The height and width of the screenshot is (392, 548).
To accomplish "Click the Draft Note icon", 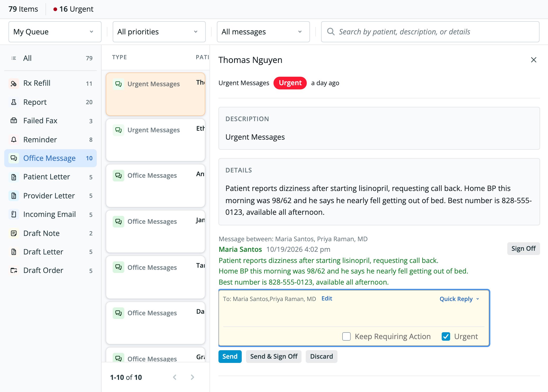I will click(14, 233).
